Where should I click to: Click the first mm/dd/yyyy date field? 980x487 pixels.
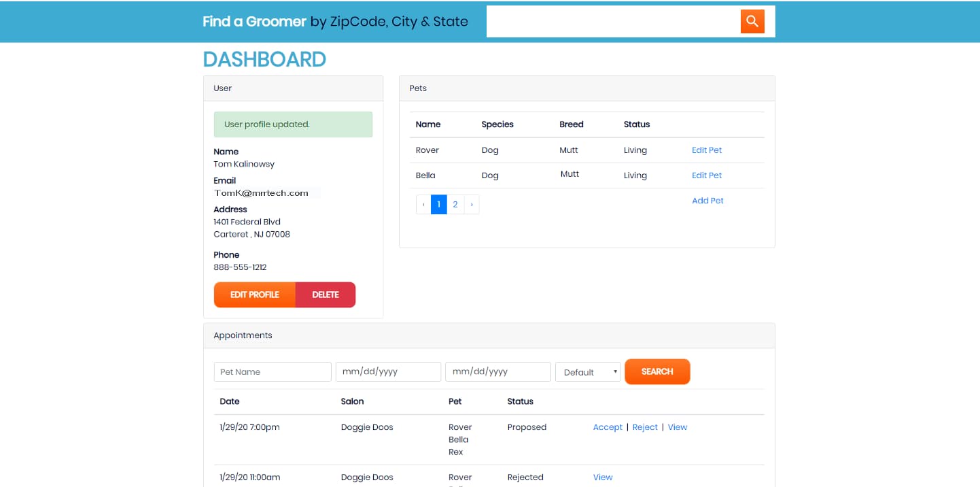click(387, 371)
